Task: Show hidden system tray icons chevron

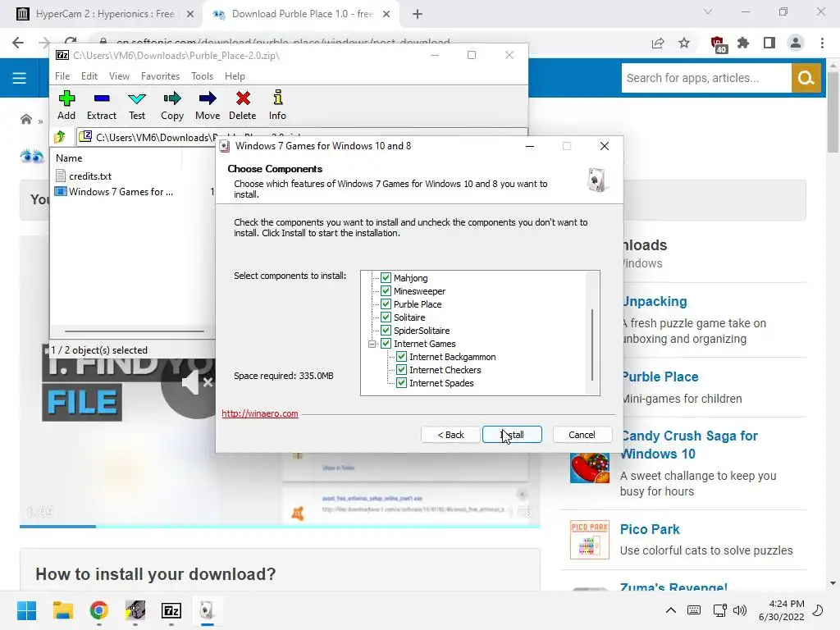Action: 671,610
